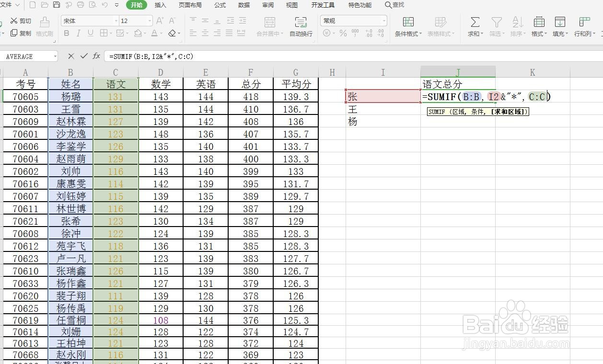Undo the last action

click(x=105, y=5)
